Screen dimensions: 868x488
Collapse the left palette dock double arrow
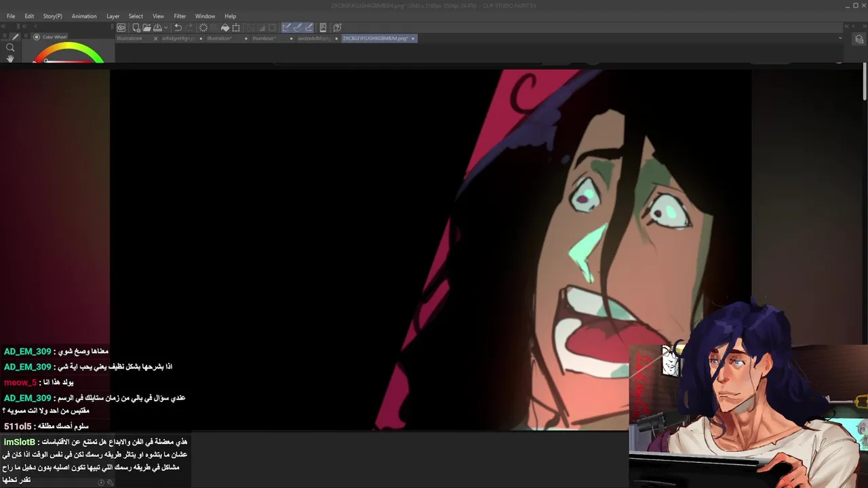[x=3, y=26]
